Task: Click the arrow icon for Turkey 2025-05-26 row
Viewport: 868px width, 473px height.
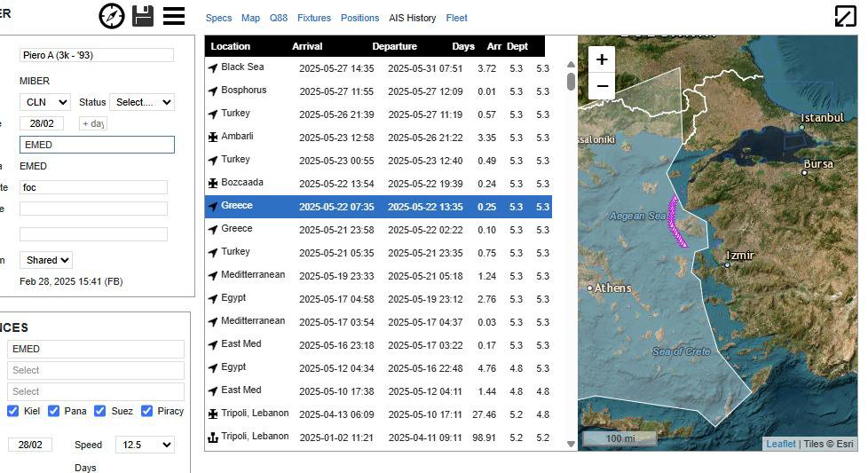Action: pos(213,114)
